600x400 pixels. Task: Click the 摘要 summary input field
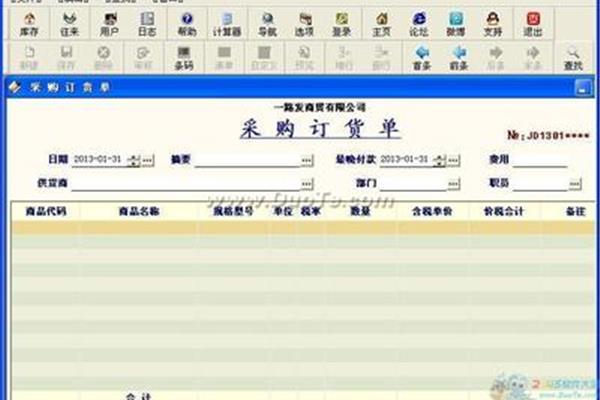tap(247, 161)
